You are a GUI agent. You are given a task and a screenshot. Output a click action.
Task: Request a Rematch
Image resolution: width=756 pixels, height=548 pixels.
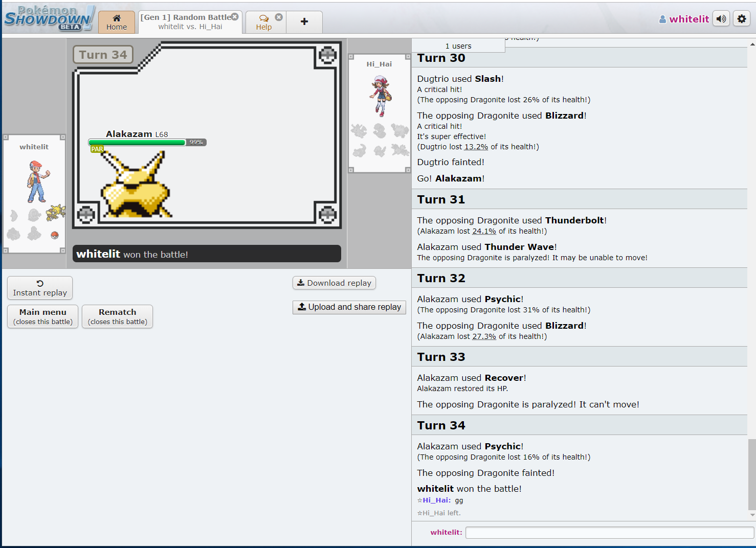(x=118, y=316)
